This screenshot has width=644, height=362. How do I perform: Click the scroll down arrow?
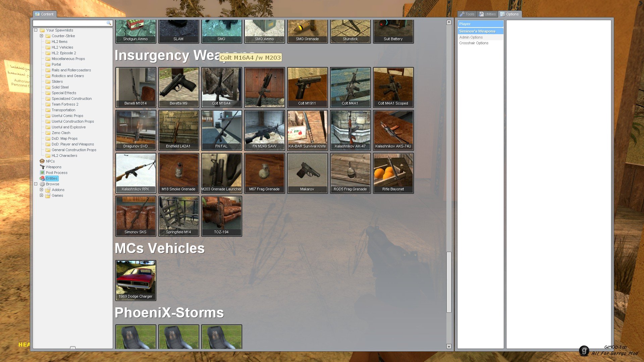(449, 347)
